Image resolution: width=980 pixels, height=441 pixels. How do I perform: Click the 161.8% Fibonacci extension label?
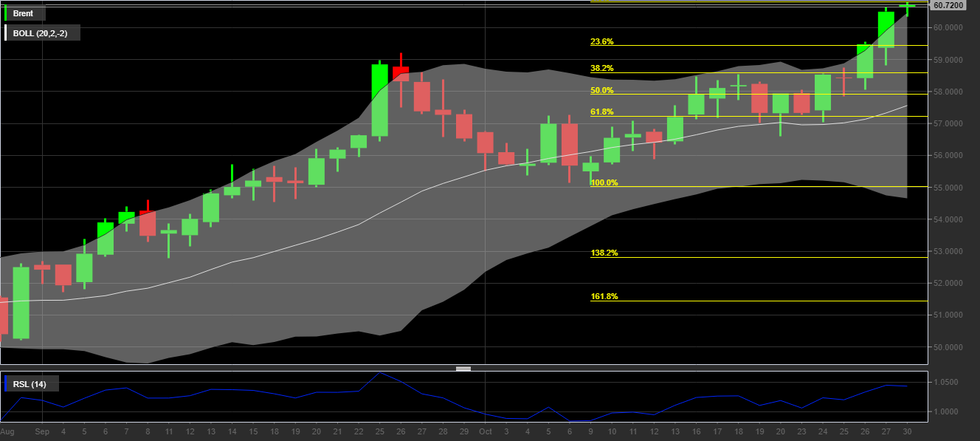click(x=604, y=297)
